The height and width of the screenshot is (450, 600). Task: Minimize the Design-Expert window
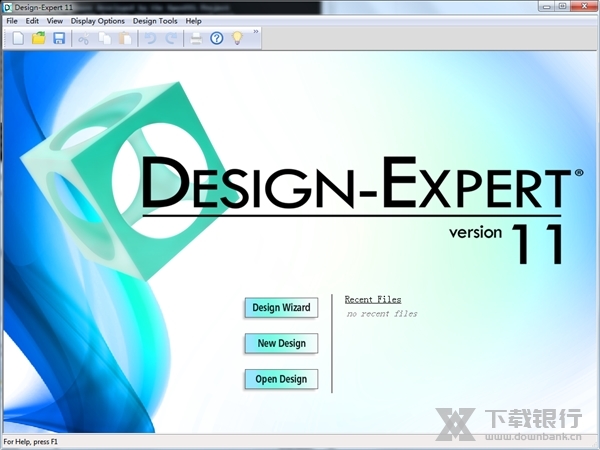pos(546,7)
